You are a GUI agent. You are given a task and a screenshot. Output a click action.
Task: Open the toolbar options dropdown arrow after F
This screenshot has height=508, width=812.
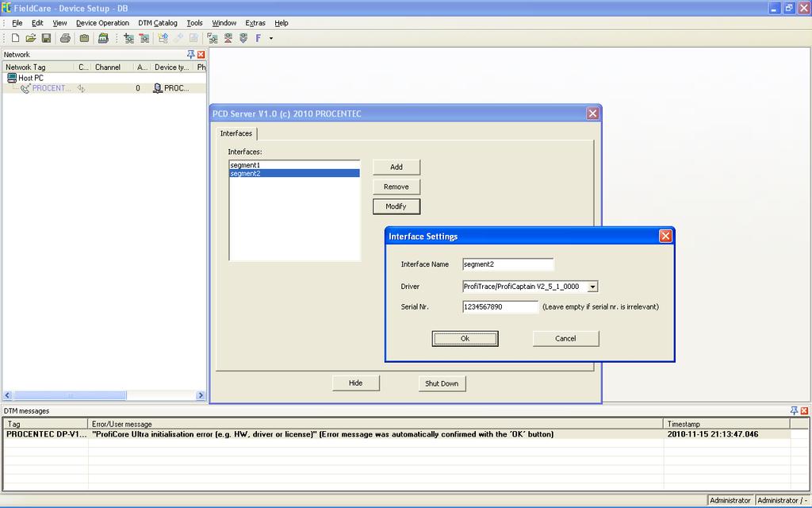[x=271, y=38]
